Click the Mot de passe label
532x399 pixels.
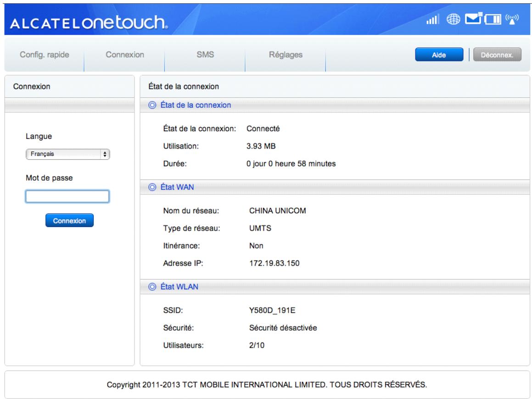(49, 178)
